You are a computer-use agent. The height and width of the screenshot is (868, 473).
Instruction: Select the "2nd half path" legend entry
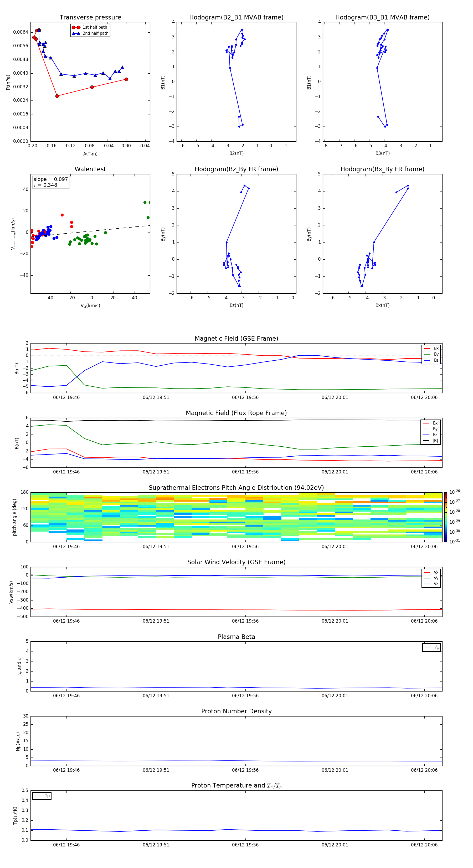tap(91, 33)
